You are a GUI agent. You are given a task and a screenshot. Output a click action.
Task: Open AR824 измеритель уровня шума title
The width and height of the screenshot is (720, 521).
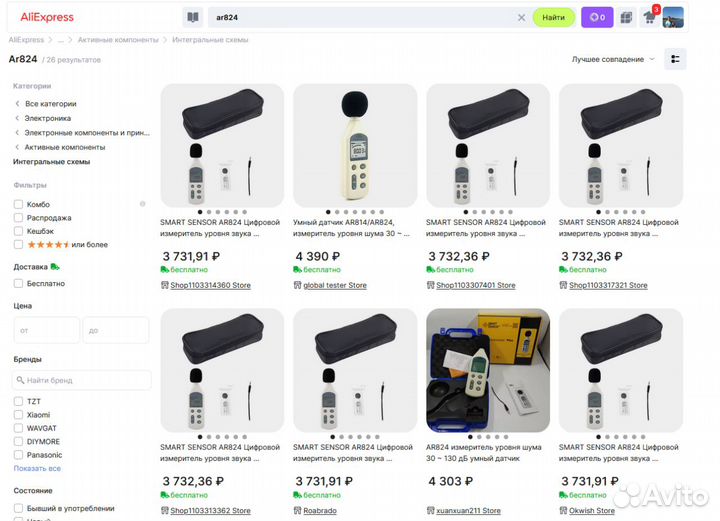pos(484,453)
